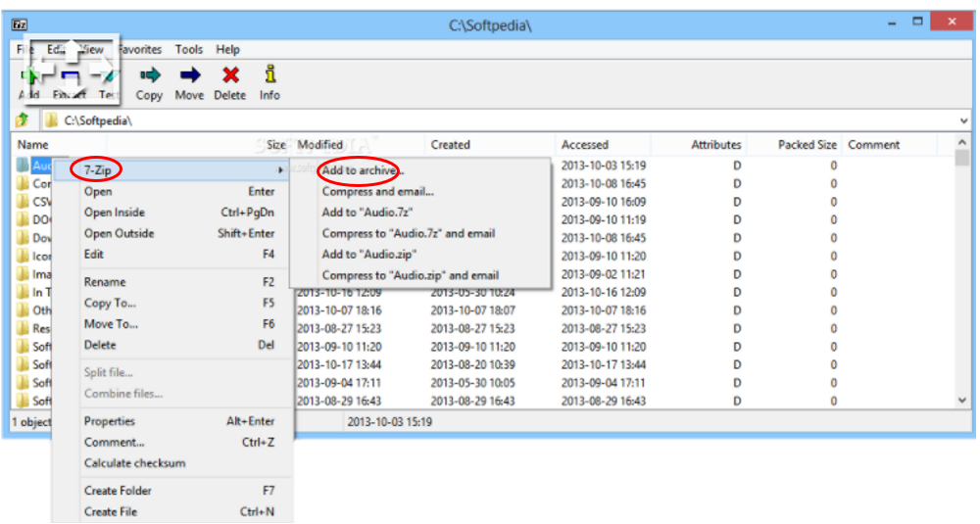
Task: Choose 'Add to archive...' in submenu
Action: pyautogui.click(x=362, y=170)
